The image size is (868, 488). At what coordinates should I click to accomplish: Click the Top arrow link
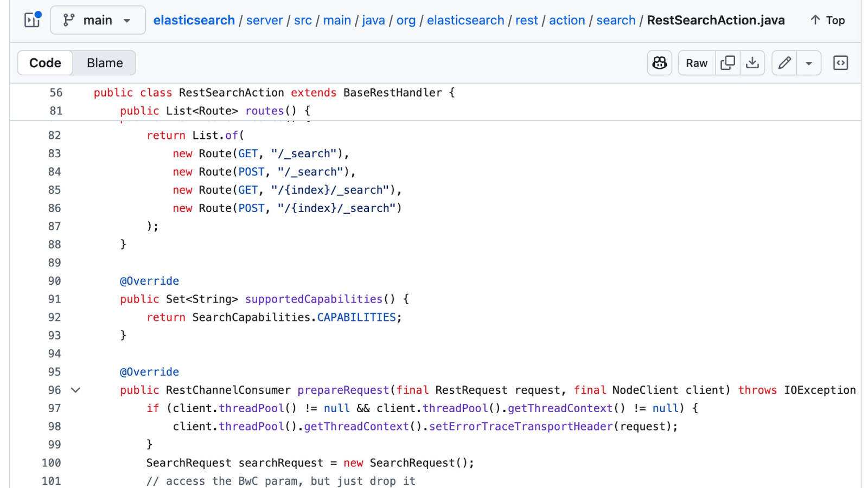827,20
